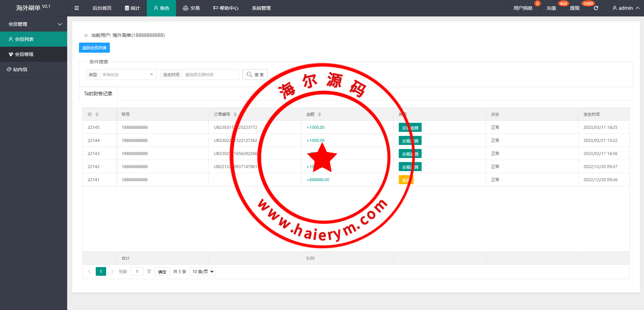
Task: Click the 0.00 total amount
Action: [x=310, y=258]
